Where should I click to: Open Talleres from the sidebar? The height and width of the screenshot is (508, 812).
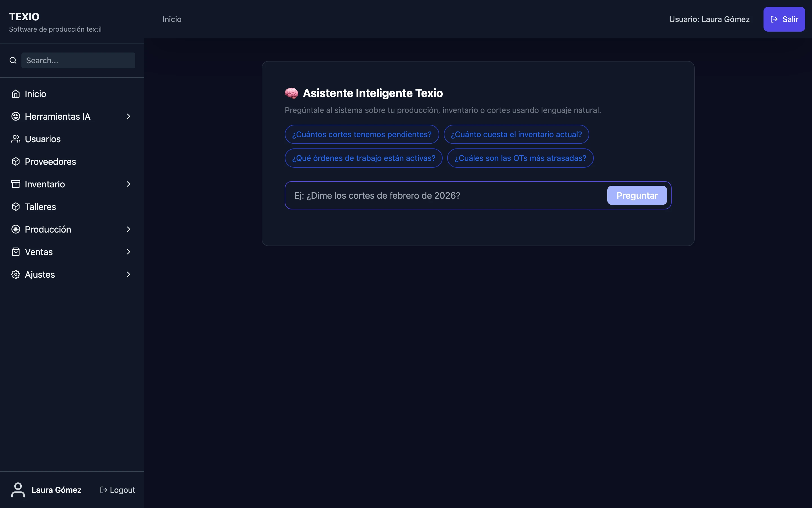72,207
